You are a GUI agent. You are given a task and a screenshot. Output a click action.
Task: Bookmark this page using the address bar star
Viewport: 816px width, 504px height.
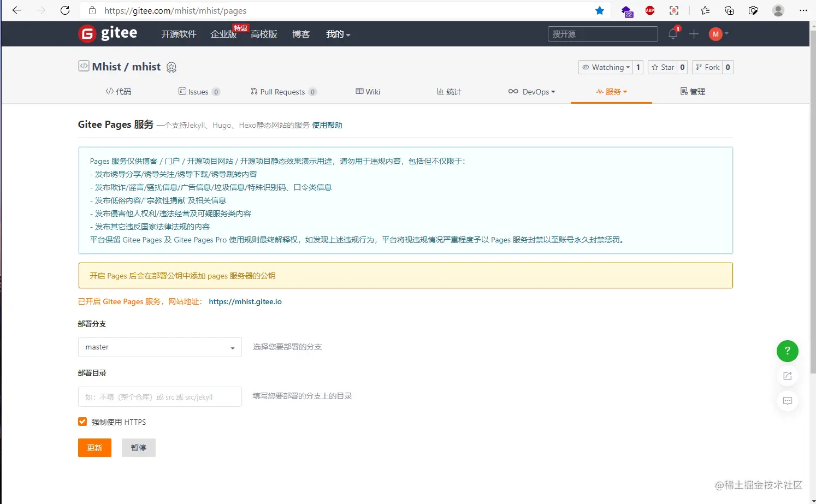(599, 10)
